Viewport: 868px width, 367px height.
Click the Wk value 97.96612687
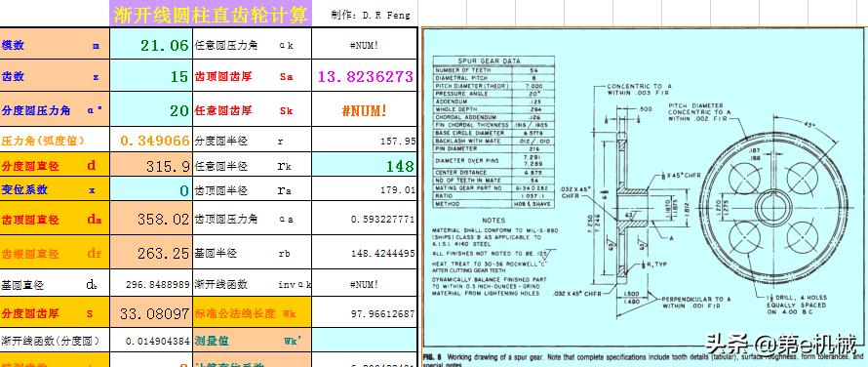364,312
